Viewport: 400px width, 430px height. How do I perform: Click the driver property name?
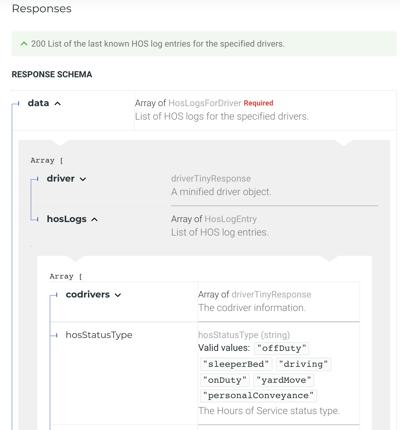pyautogui.click(x=61, y=179)
